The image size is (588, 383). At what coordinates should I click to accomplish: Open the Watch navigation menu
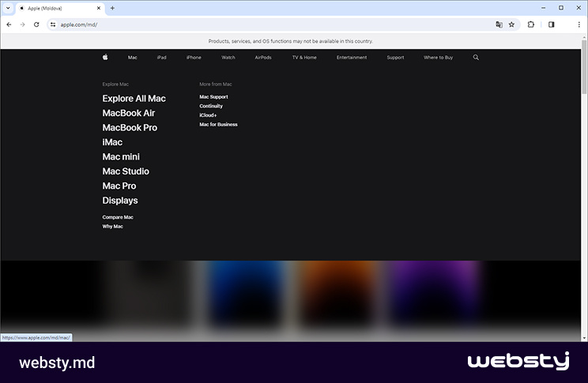pos(228,58)
